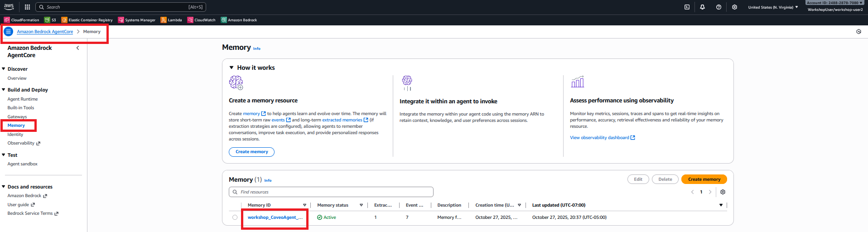Open the table preferences gear icon

(723, 192)
